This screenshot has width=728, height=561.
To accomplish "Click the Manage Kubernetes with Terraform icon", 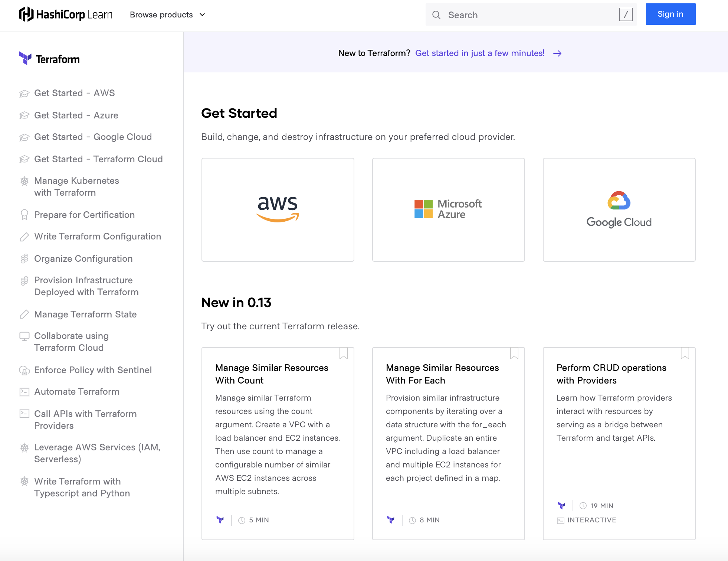I will click(x=23, y=181).
